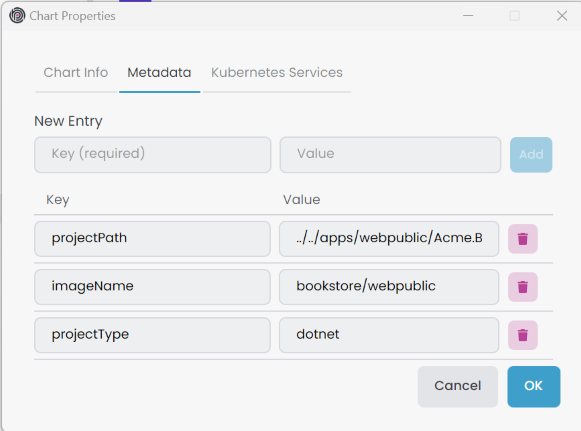
Task: Edit the dotnet value field
Action: pyautogui.click(x=389, y=335)
